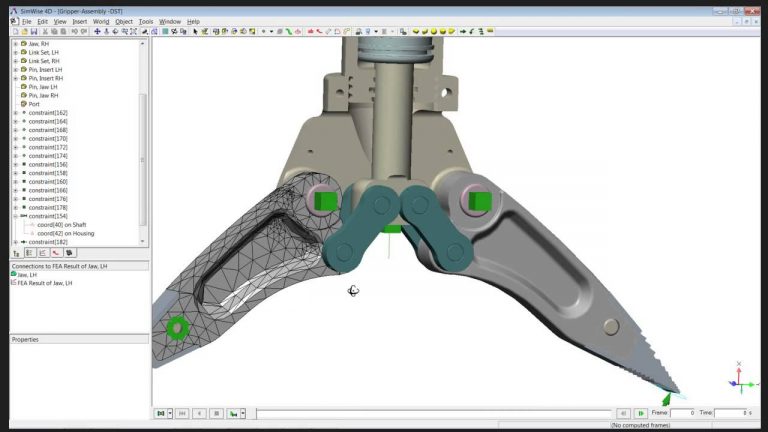Screen dimensions: 768x432
Task: Click the green curved rod constraint icon
Action: point(289,31)
